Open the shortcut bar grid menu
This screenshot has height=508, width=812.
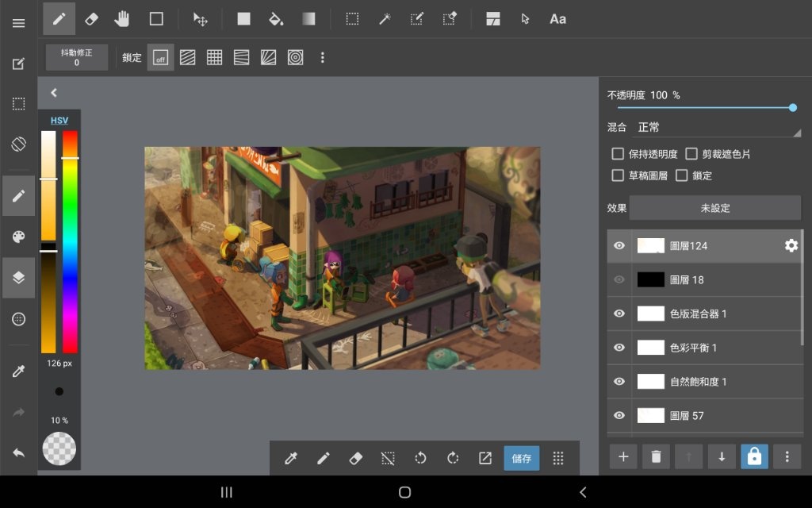pyautogui.click(x=557, y=458)
